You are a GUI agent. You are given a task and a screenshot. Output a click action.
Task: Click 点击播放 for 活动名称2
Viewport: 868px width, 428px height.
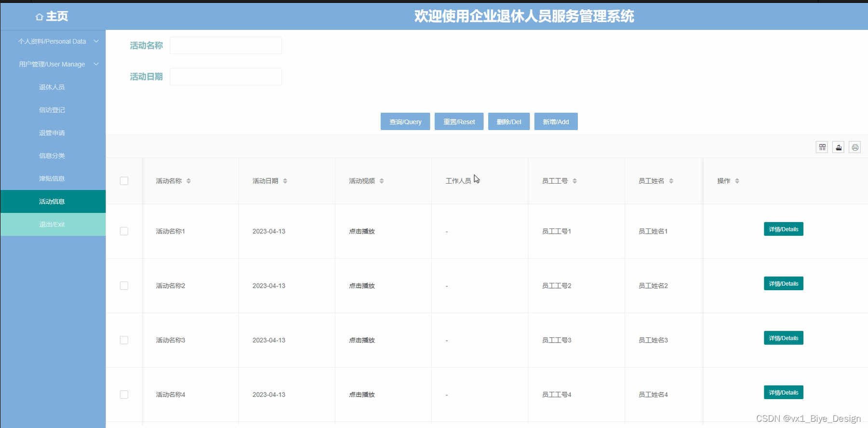click(362, 286)
